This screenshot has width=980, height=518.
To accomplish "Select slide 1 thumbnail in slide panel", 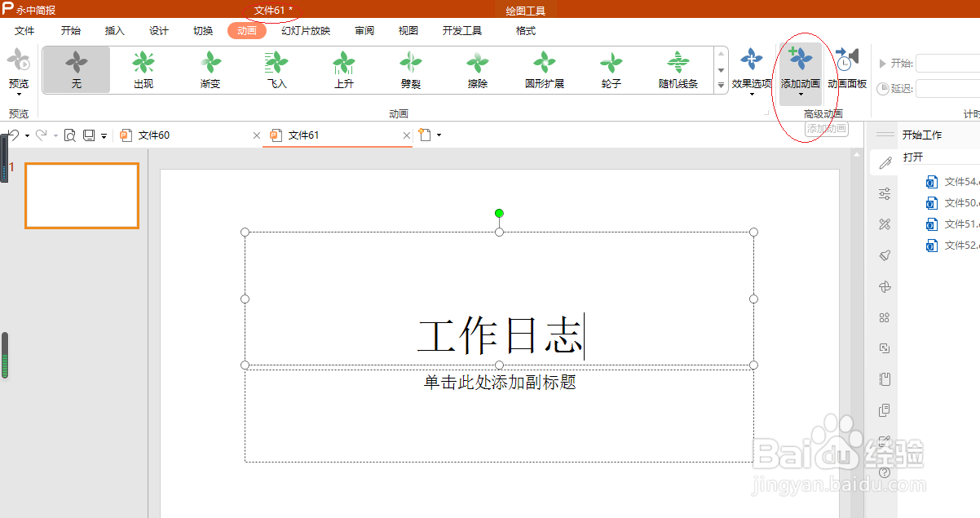I will 82,195.
